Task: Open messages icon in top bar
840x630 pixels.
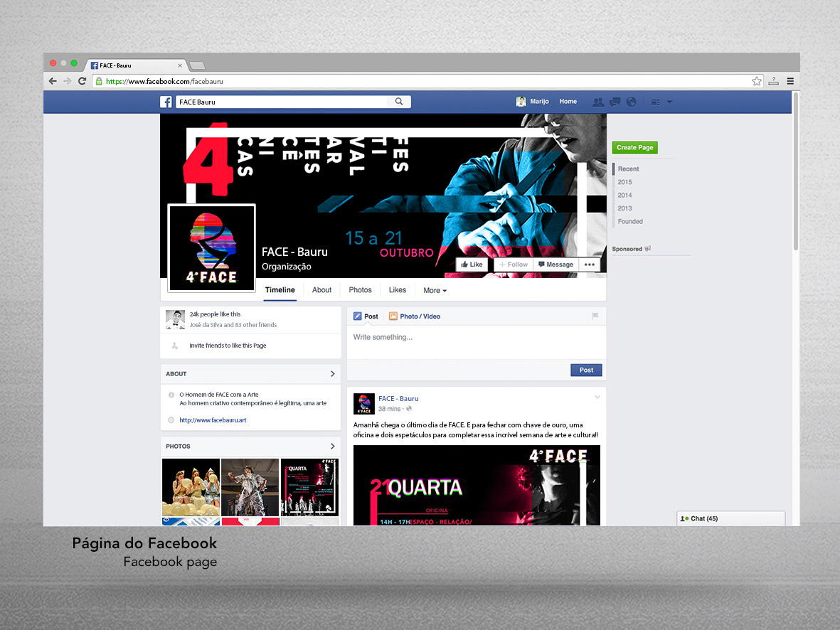Action: pyautogui.click(x=615, y=102)
